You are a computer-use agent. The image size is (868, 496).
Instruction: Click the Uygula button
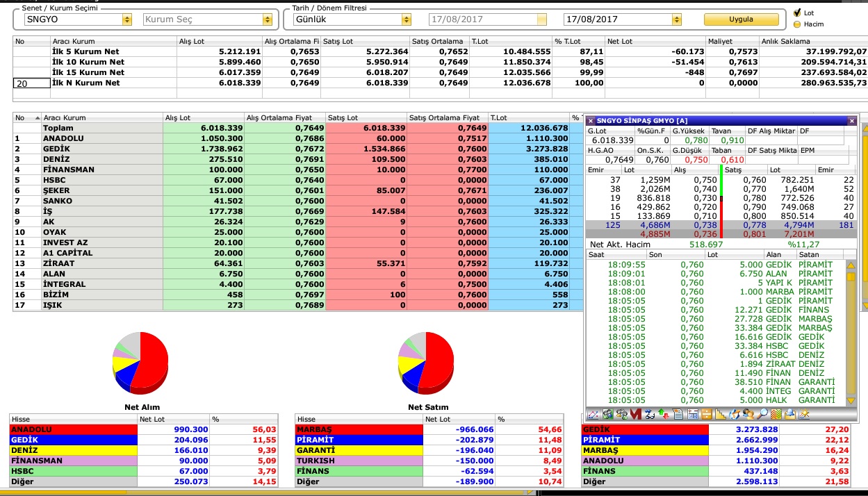pyautogui.click(x=741, y=19)
